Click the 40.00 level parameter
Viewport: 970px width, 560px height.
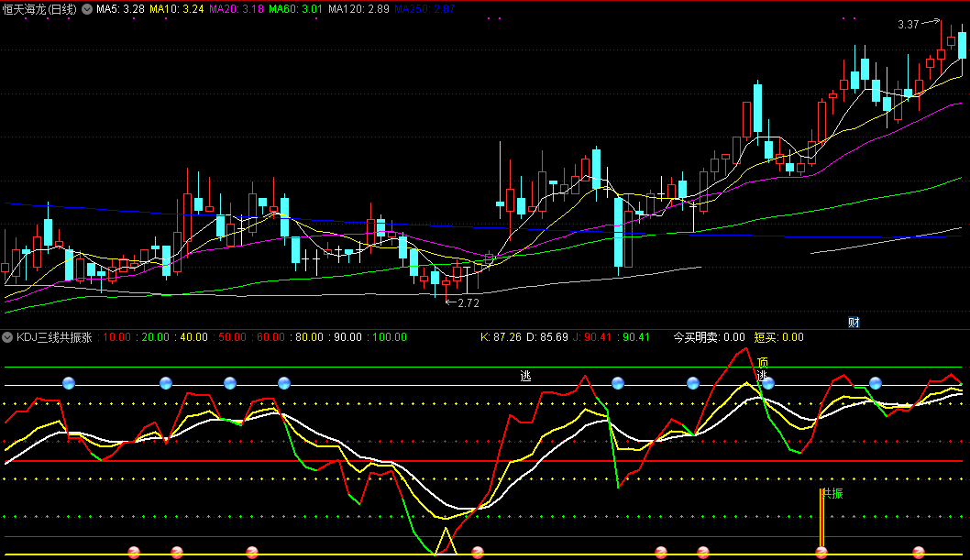click(193, 337)
